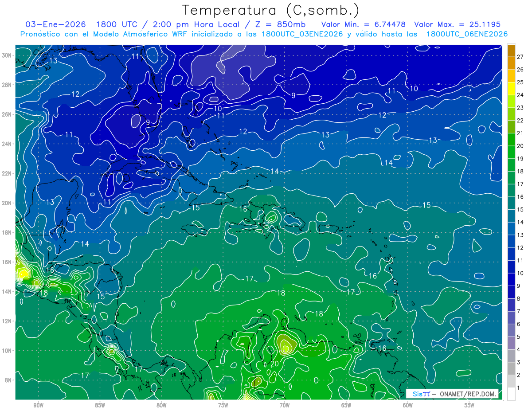Click the "12N" latitude axis label

point(8,321)
